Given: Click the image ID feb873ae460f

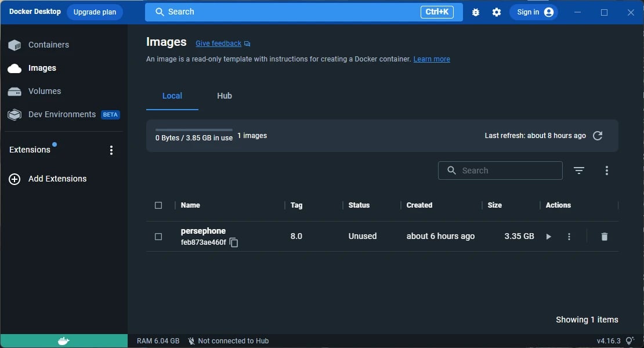Looking at the screenshot, I should [x=203, y=242].
